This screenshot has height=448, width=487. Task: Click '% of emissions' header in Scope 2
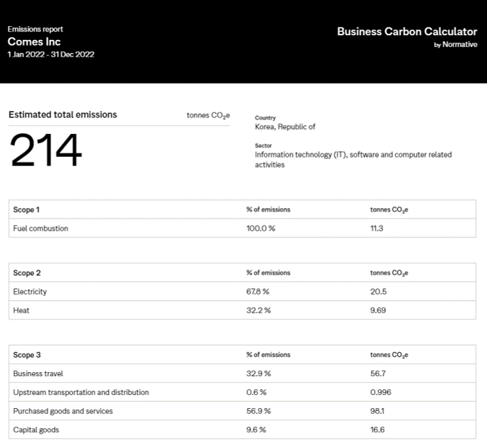(268, 273)
